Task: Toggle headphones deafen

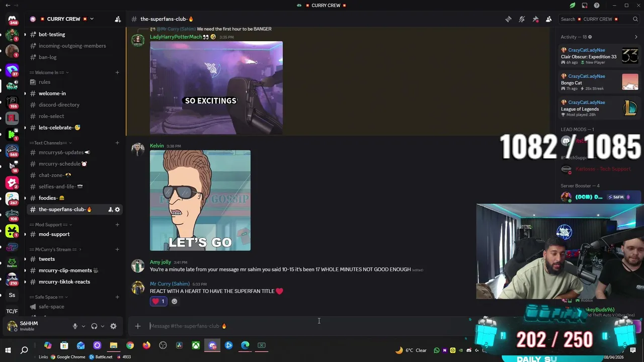Action: click(94, 326)
